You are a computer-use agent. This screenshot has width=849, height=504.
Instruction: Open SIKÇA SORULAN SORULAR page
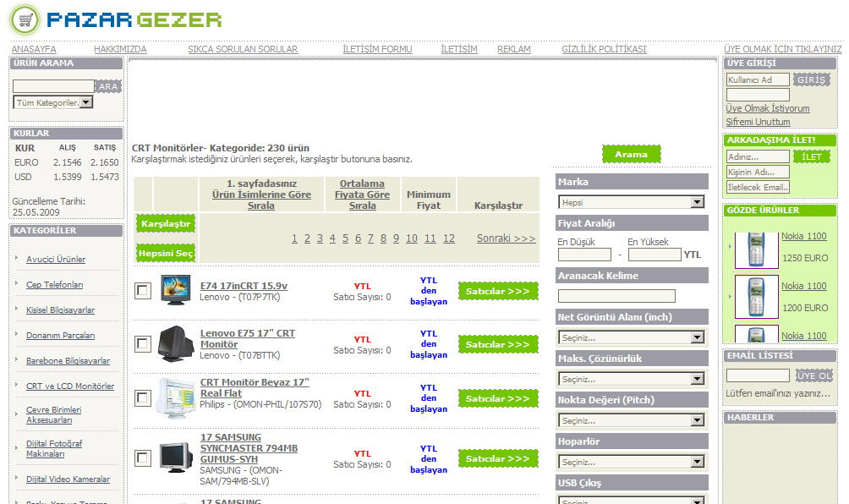click(x=243, y=49)
